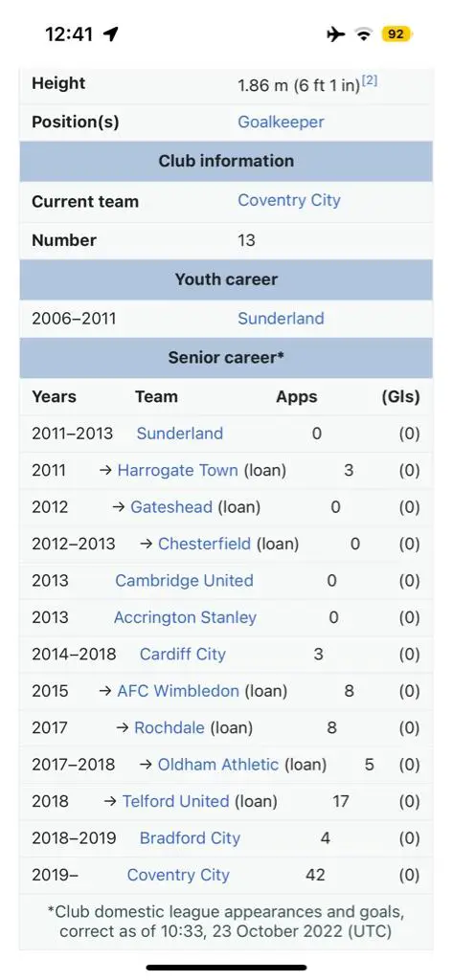Open the Bradford City link

click(x=191, y=838)
